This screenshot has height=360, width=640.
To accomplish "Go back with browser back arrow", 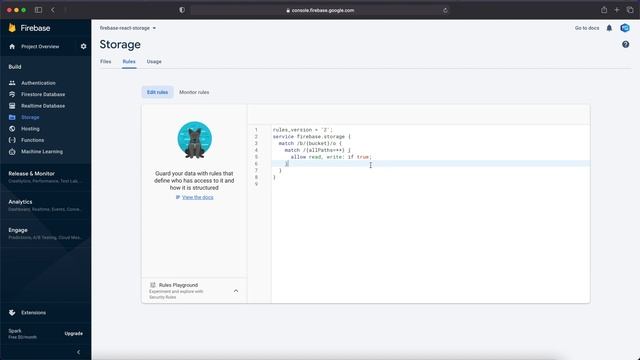I will tap(53, 10).
